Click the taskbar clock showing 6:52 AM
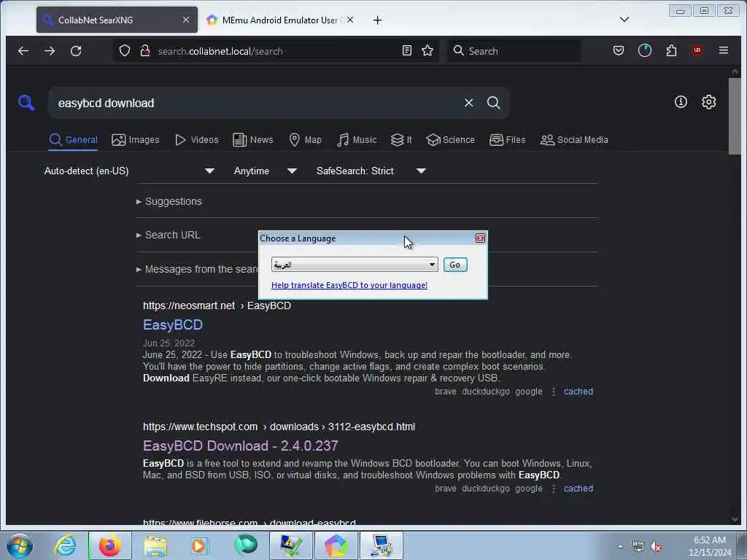 click(709, 546)
